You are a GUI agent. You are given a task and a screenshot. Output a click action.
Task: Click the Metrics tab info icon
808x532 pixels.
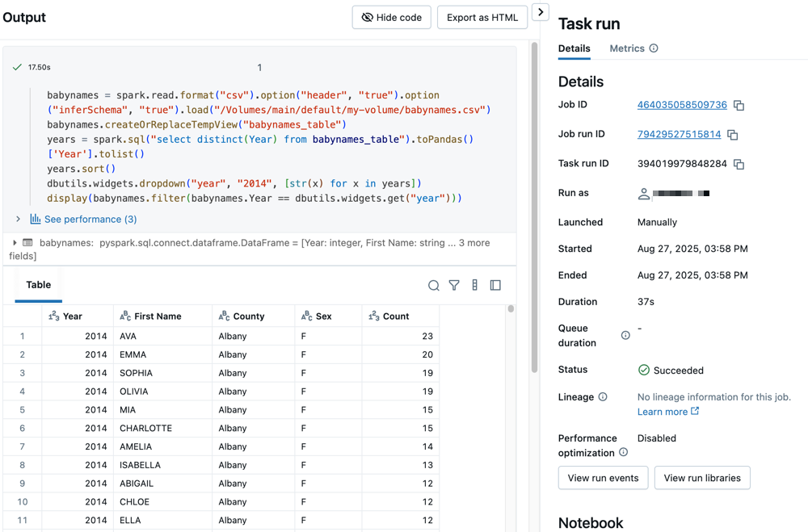[x=654, y=48]
